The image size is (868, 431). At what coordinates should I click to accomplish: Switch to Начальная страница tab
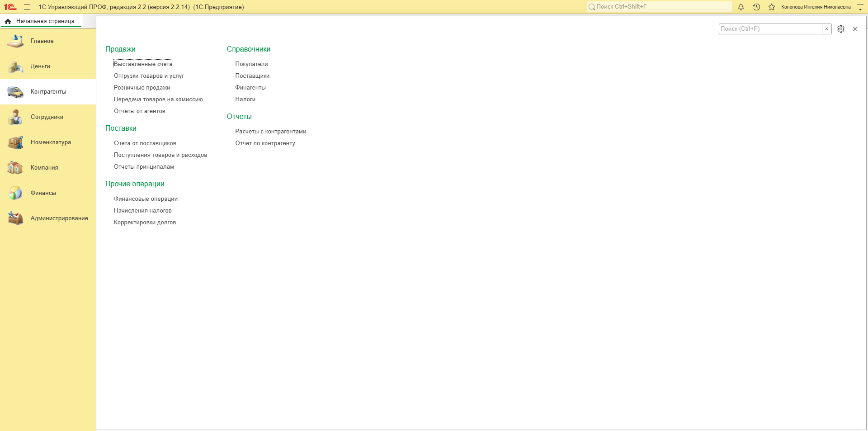[42, 21]
